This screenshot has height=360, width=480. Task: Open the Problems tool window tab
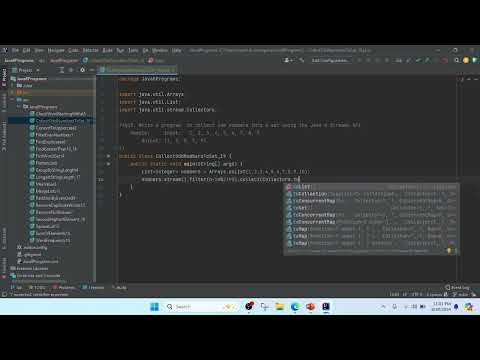(64, 287)
